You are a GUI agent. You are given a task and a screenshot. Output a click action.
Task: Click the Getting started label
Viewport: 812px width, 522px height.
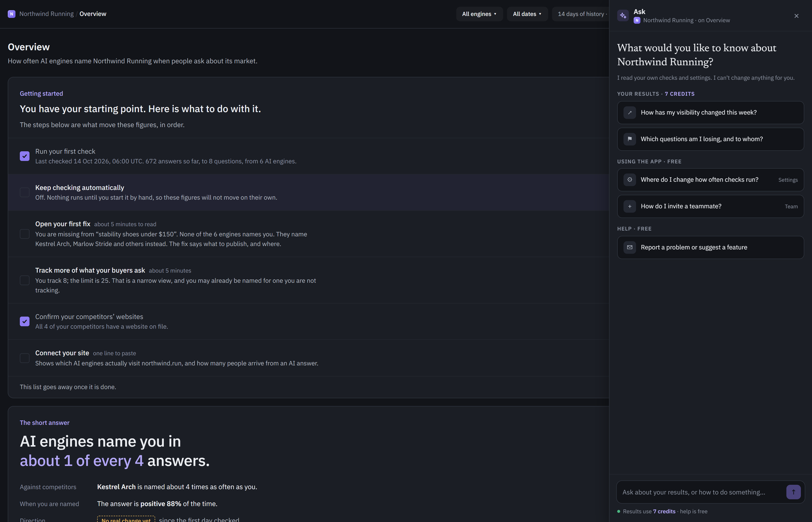pyautogui.click(x=42, y=94)
